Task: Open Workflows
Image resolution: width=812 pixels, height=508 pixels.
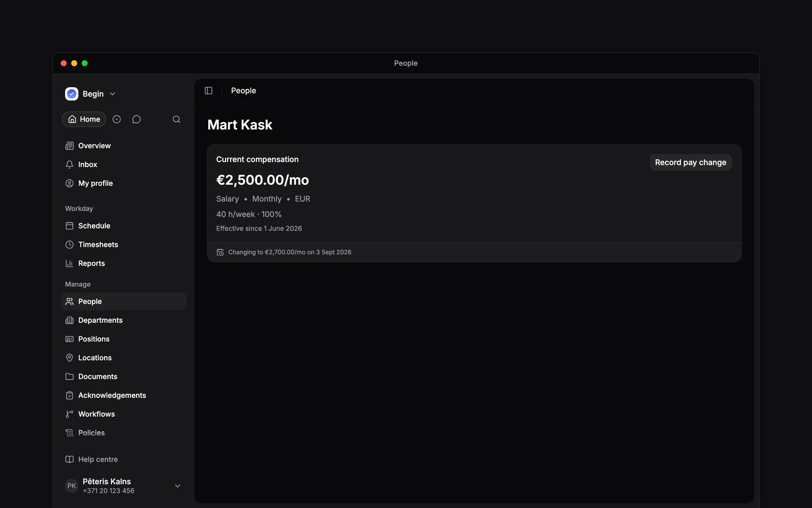Action: pos(124,414)
